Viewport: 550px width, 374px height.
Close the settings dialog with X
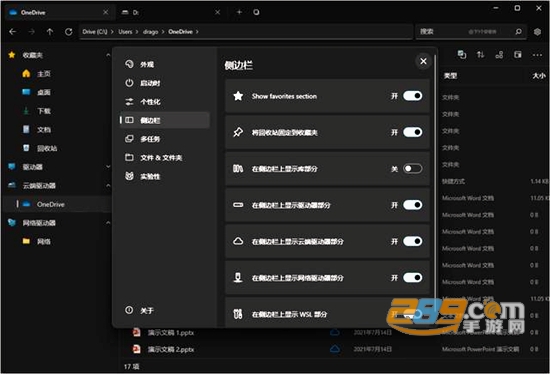point(423,61)
